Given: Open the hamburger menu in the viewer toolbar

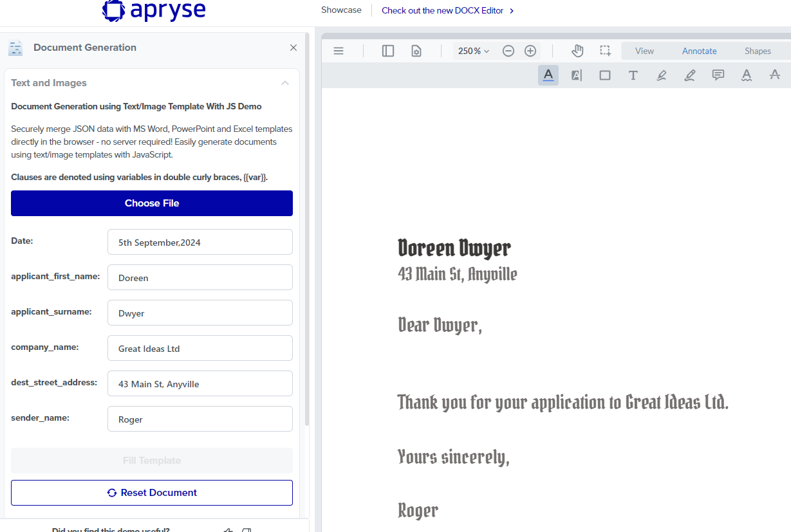Looking at the screenshot, I should 339,51.
